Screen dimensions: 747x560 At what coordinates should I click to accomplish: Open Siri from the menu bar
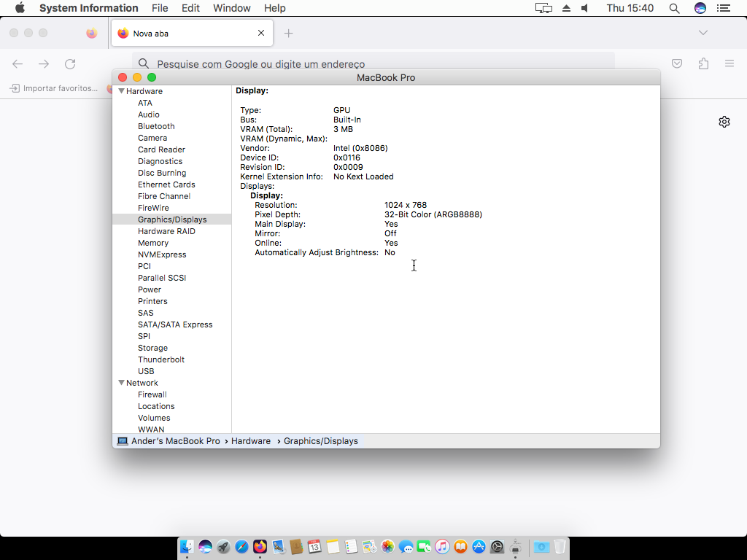click(x=700, y=8)
